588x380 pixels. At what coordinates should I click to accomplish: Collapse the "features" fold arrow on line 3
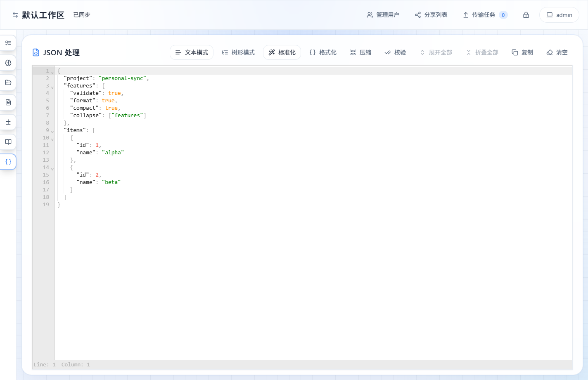pos(52,87)
